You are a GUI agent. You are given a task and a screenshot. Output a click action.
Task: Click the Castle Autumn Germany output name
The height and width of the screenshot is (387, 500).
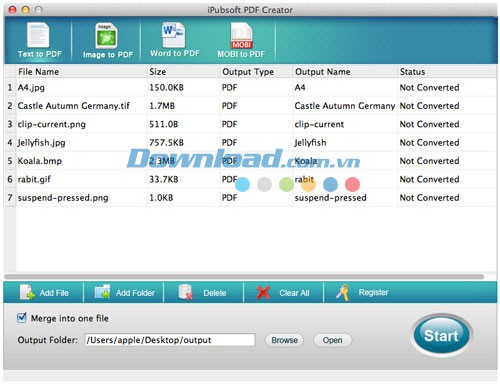coord(345,106)
